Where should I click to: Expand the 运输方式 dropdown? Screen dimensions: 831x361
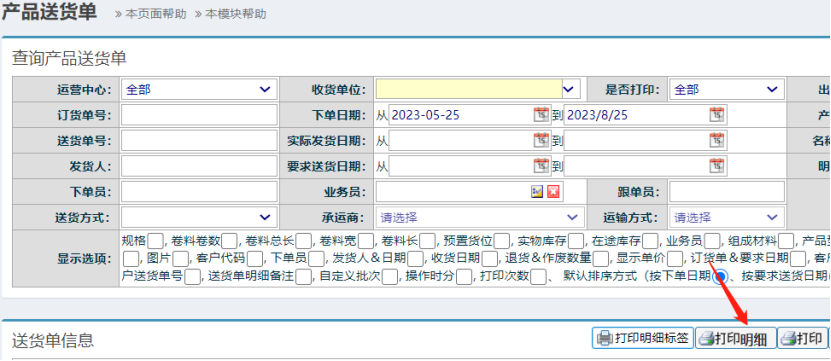click(727, 217)
